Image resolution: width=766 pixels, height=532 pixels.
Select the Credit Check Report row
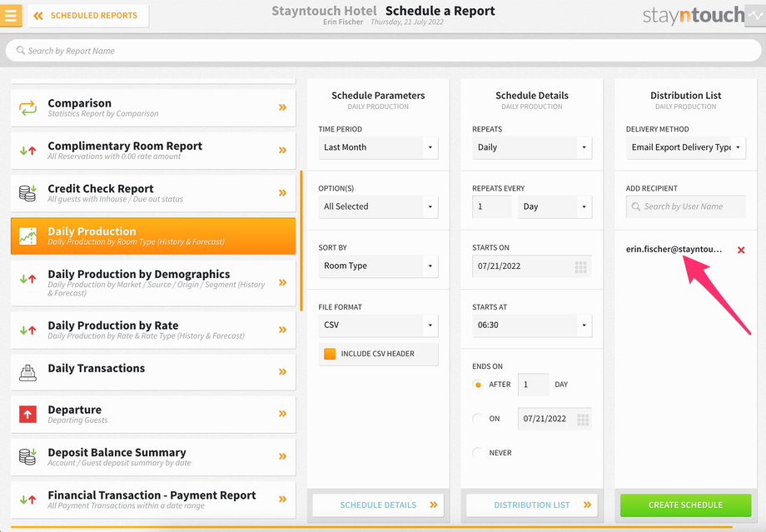pyautogui.click(x=153, y=193)
